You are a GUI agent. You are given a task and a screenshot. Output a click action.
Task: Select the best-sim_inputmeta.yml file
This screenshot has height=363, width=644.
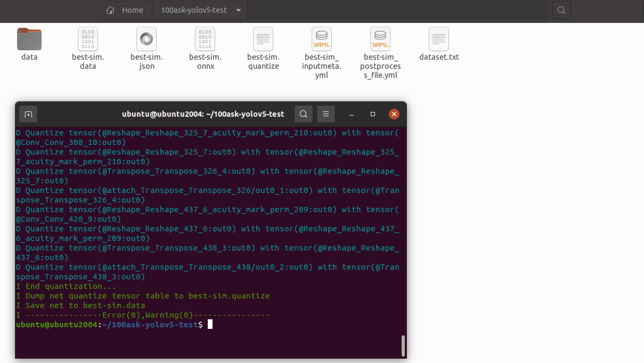[322, 39]
